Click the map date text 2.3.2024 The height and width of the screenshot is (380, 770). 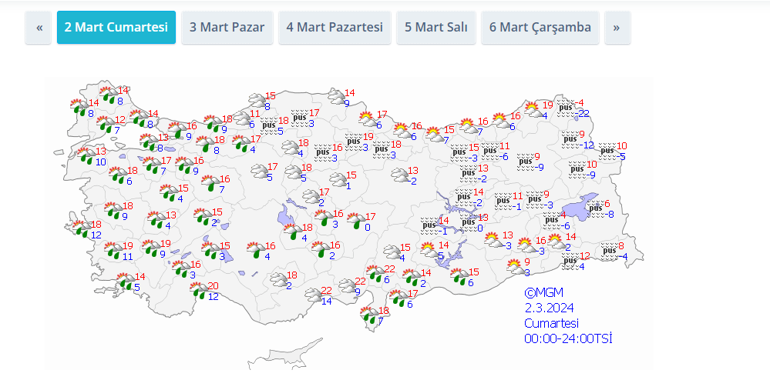[549, 308]
